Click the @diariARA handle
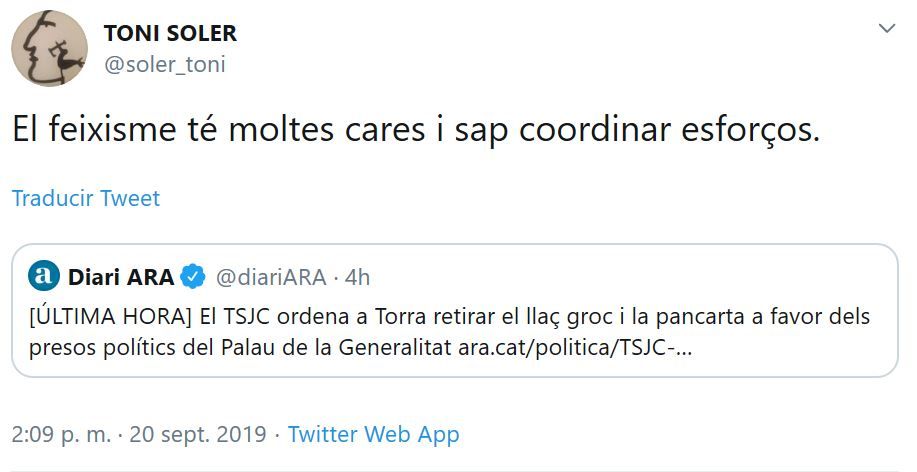The image size is (917, 472). 270,276
